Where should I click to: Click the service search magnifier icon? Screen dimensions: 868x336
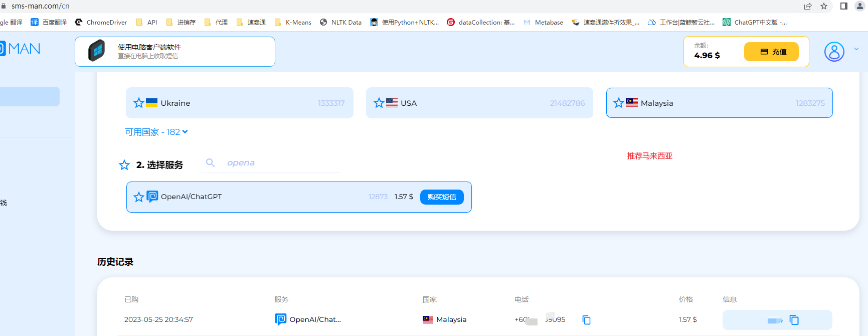tap(211, 162)
